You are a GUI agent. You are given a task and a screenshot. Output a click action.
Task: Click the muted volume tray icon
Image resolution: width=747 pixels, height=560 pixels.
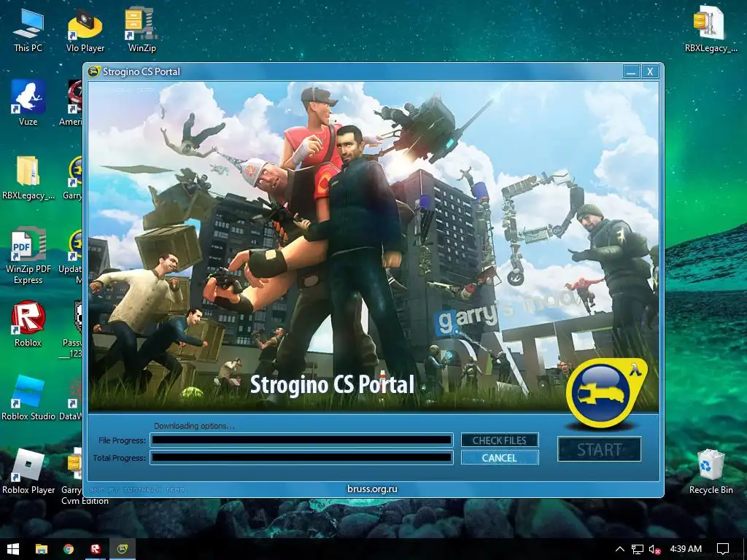(x=654, y=549)
